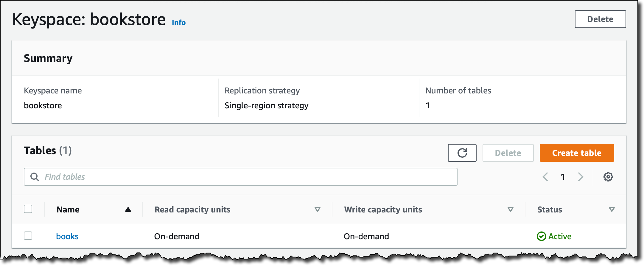644x266 pixels.
Task: Sort by Name ascending arrow
Action: pos(128,209)
